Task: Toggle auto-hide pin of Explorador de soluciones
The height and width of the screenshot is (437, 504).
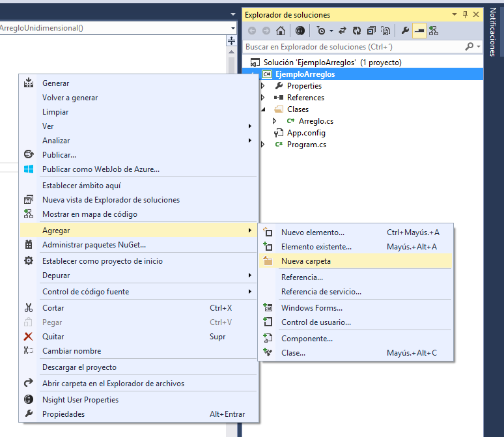Action: [465, 14]
